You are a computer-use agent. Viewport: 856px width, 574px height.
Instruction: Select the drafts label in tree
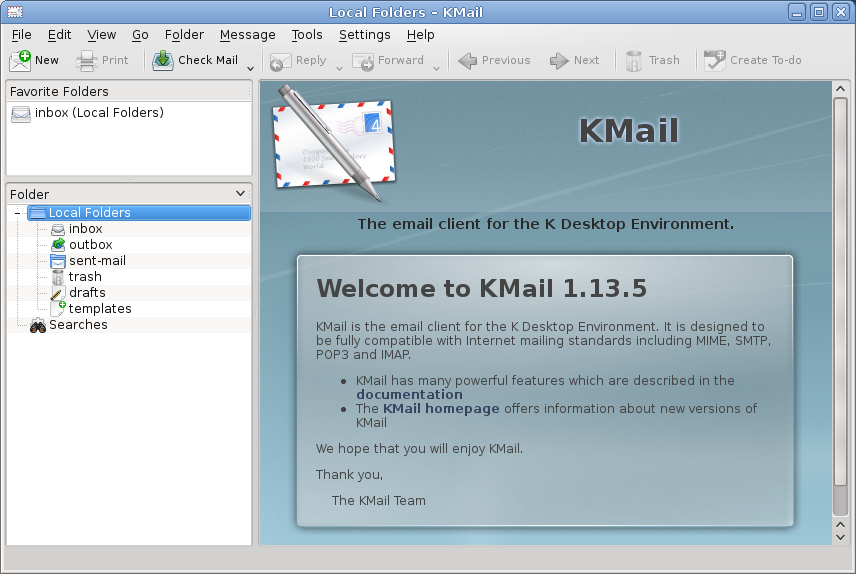pos(87,293)
